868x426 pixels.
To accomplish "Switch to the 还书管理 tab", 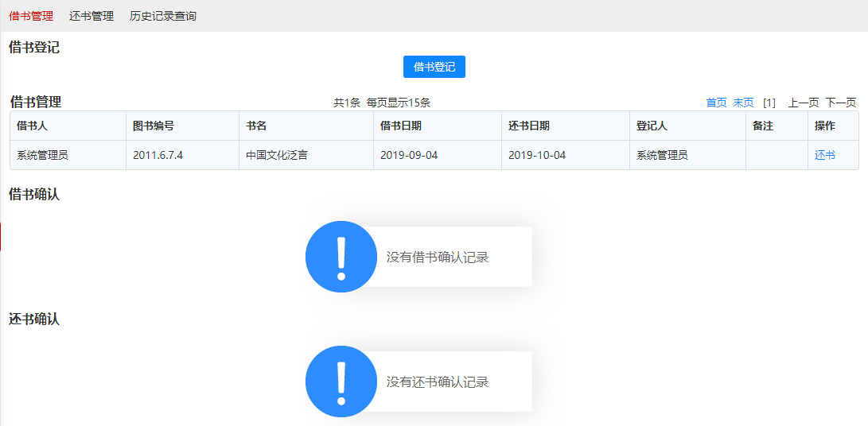I will point(91,16).
